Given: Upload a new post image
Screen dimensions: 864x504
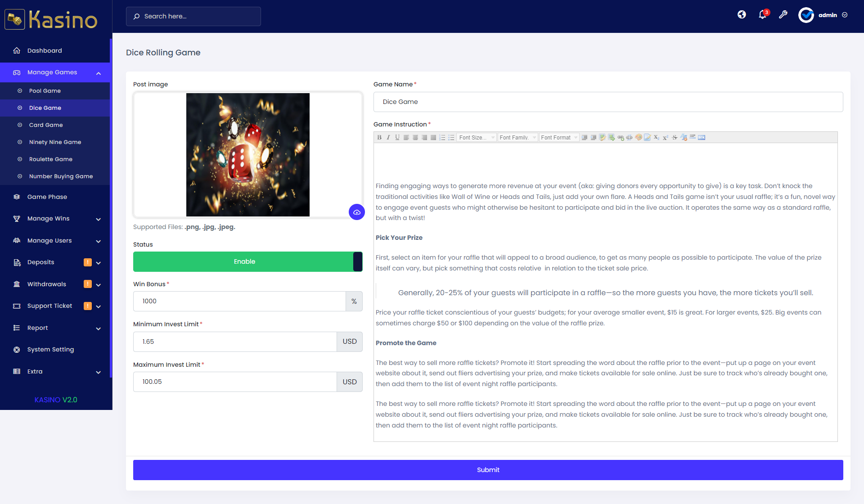Looking at the screenshot, I should (357, 212).
